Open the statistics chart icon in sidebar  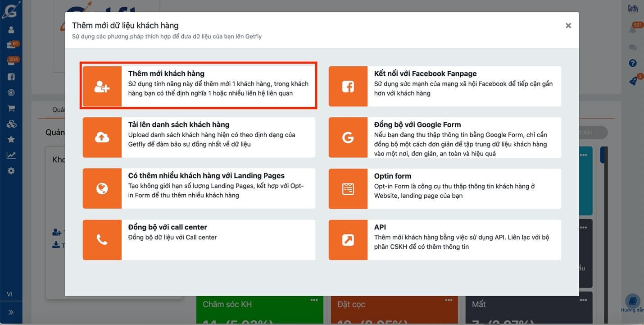pyautogui.click(x=11, y=155)
